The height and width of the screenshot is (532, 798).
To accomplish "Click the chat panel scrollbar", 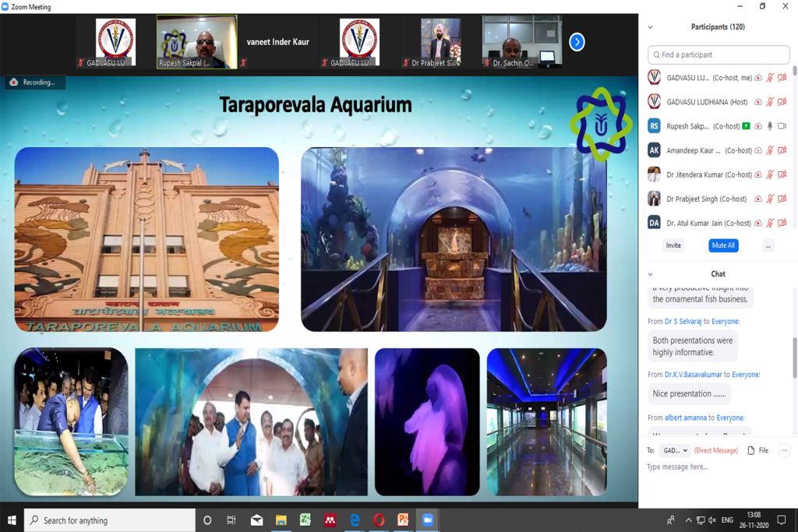I will 794,358.
